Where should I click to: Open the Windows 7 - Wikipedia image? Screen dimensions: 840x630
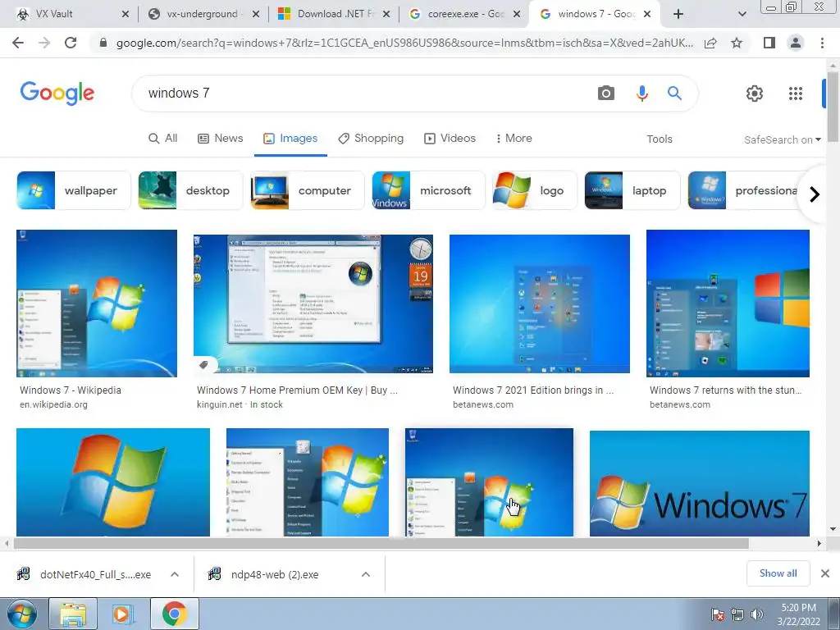click(97, 304)
